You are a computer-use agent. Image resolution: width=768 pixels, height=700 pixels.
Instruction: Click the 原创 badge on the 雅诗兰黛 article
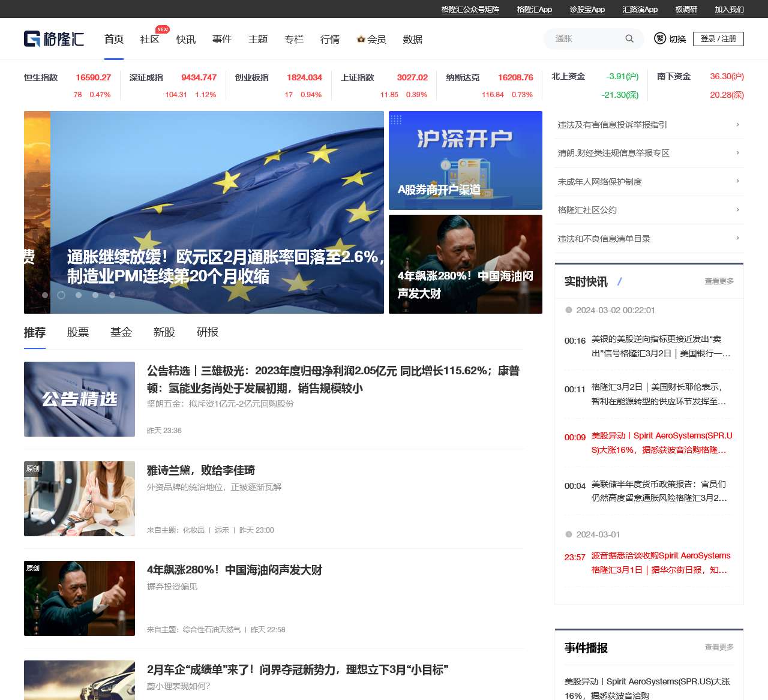point(33,469)
